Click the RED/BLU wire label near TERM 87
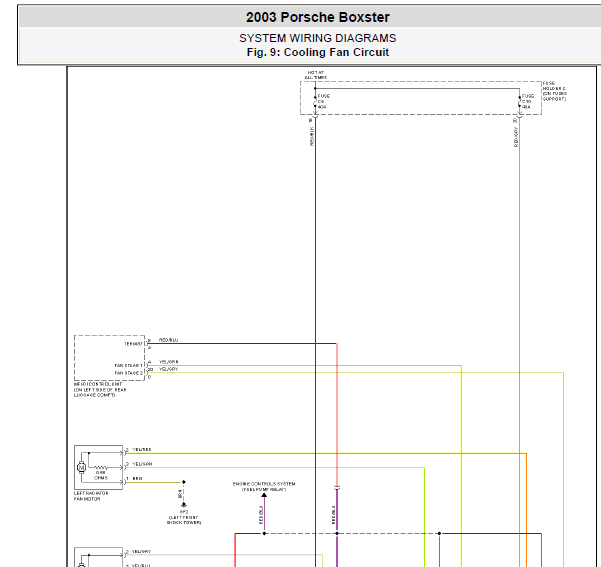Viewport: 601px width, 567px height. 168,340
